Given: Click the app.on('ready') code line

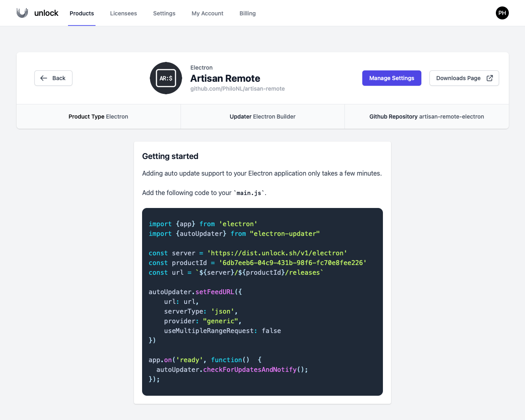Looking at the screenshot, I should [205, 360].
